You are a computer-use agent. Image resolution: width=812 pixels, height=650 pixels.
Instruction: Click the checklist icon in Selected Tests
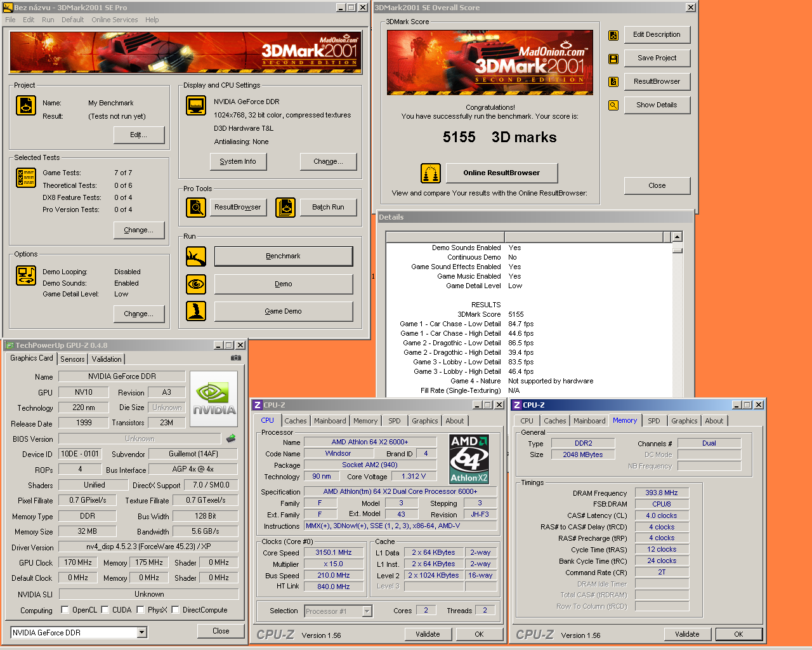click(26, 178)
